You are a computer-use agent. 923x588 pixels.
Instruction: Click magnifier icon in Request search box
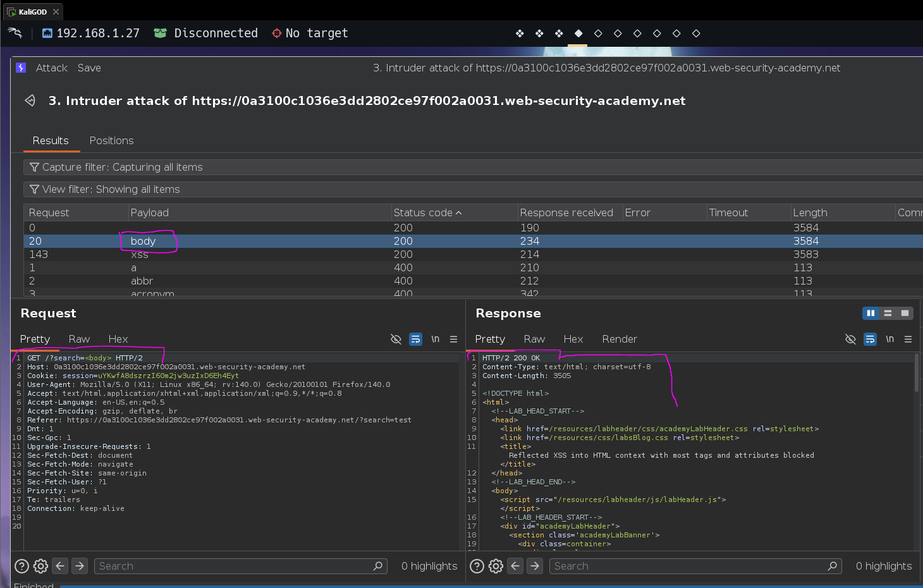[x=378, y=566]
